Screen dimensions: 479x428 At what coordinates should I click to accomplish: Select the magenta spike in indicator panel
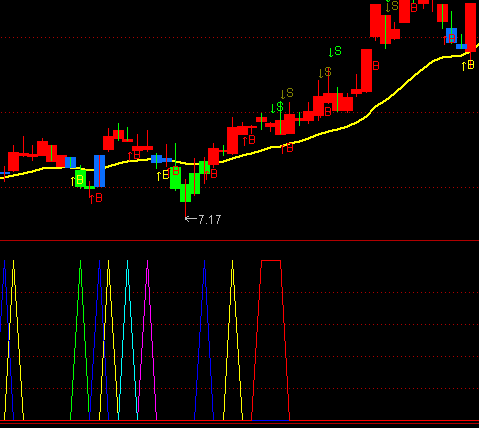(147, 340)
